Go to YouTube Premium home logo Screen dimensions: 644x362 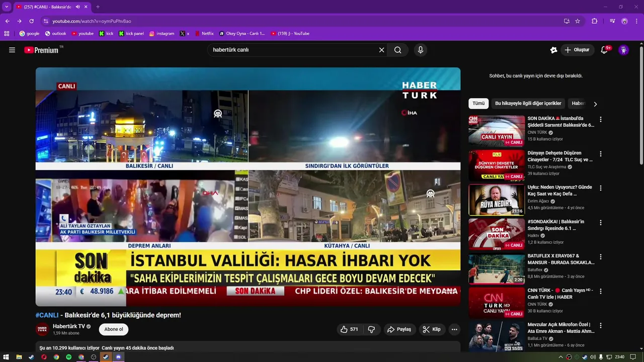[41, 50]
